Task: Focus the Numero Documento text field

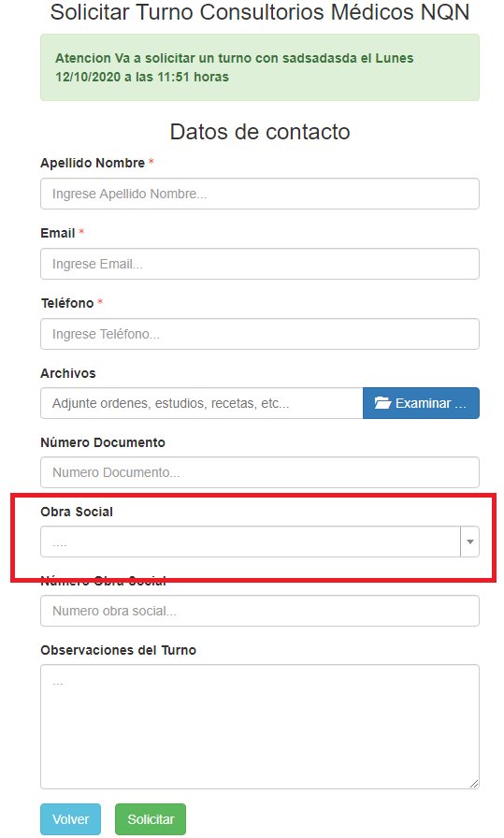Action: click(260, 472)
